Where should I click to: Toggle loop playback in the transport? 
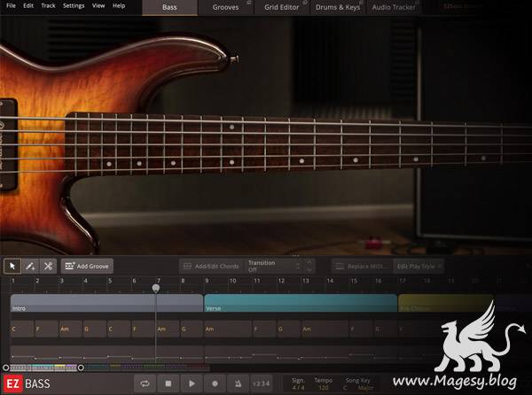click(x=145, y=383)
